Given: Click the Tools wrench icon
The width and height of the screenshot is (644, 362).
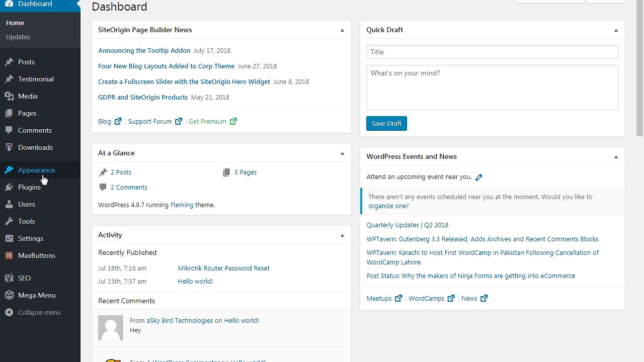Looking at the screenshot, I should click(x=9, y=221).
